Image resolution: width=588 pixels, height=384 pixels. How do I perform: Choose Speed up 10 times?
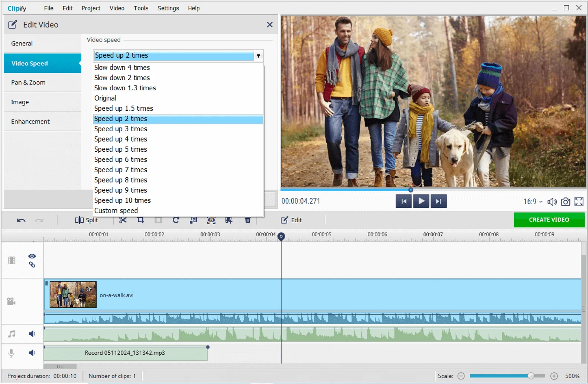pyautogui.click(x=178, y=200)
